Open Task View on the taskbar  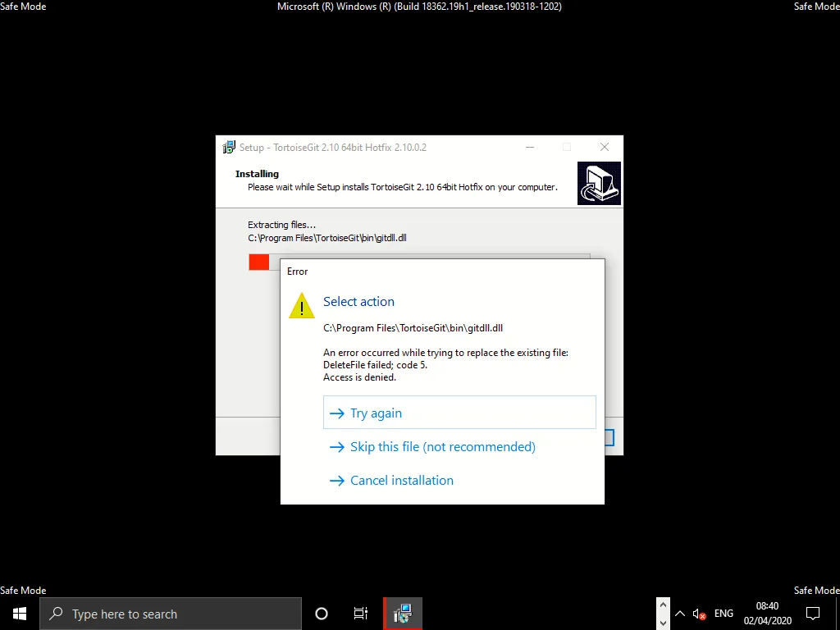click(361, 614)
